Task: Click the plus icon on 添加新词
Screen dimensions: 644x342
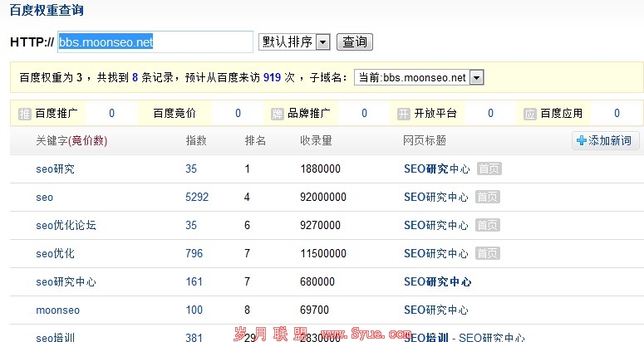Action: click(582, 140)
